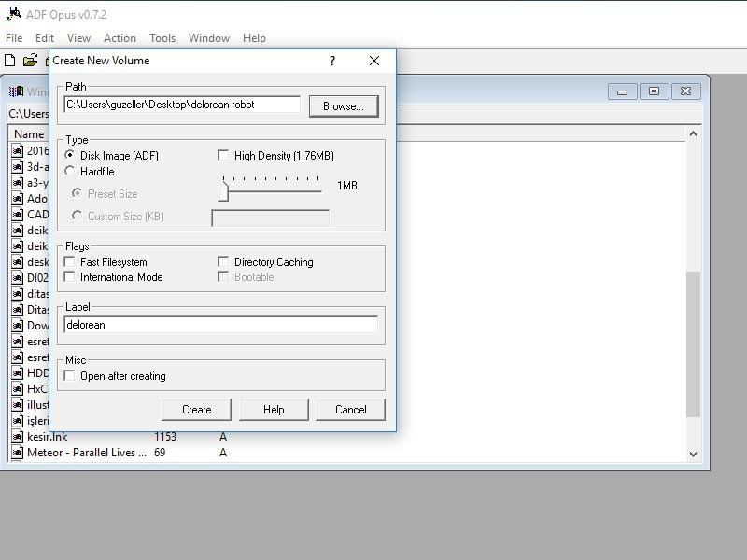Click the Cancel button
This screenshot has width=747, height=560.
coord(351,410)
